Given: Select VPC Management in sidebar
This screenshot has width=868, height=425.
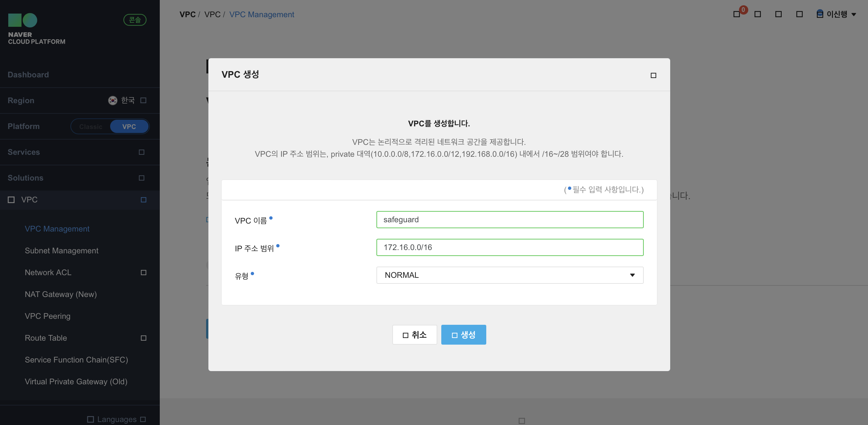Looking at the screenshot, I should (57, 229).
